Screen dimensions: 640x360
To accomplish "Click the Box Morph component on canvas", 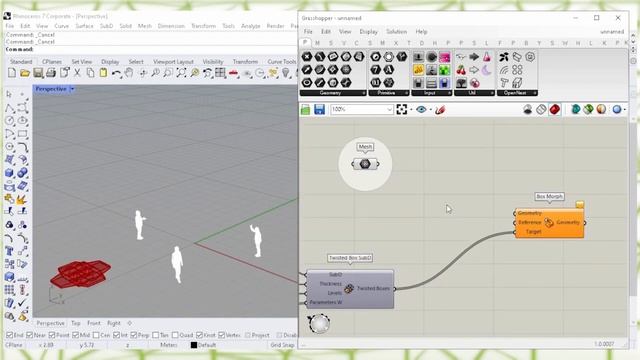I will [x=549, y=223].
